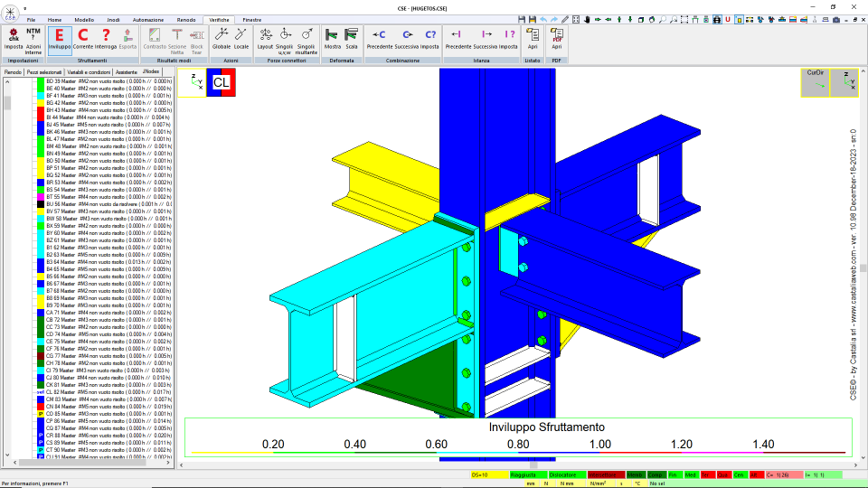Screen dimensions: 868x488
Task: Toggle the Intersettore status indicator
Action: (x=606, y=474)
